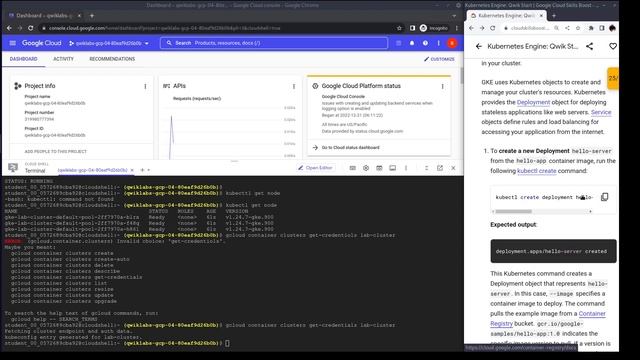This screenshot has width=640, height=360.
Task: Open the Cloud Shell more options three-dot menu
Action: pos(406,168)
